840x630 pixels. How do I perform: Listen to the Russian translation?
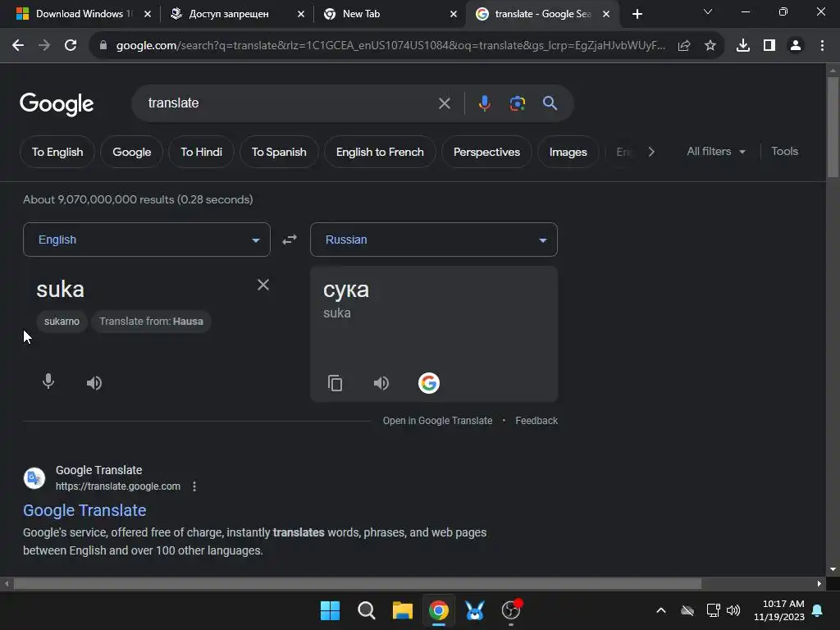(x=381, y=383)
